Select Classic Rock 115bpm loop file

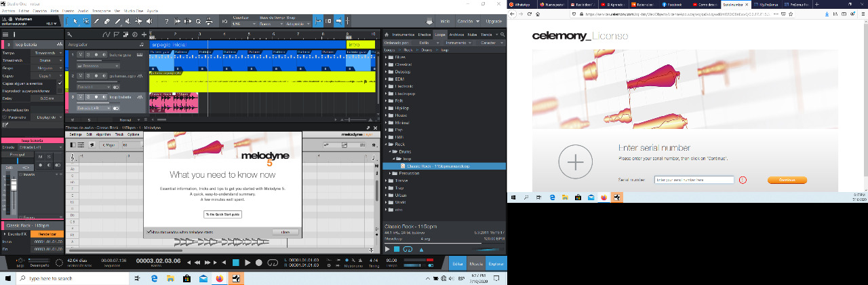(444, 166)
